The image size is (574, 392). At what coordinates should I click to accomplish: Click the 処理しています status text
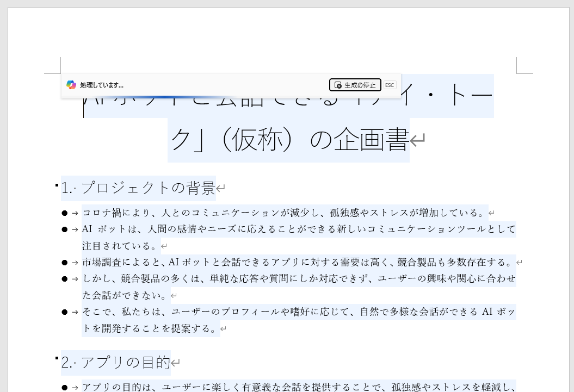click(102, 85)
